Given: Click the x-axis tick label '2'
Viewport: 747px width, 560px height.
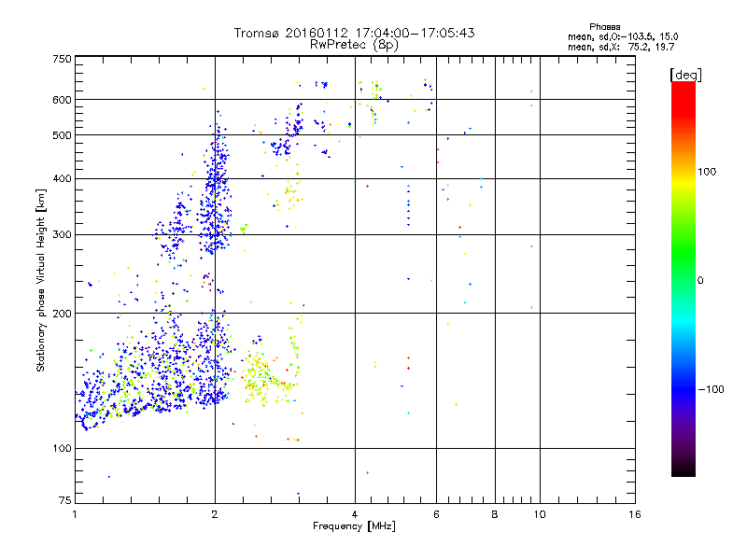Looking at the screenshot, I should coord(215,514).
